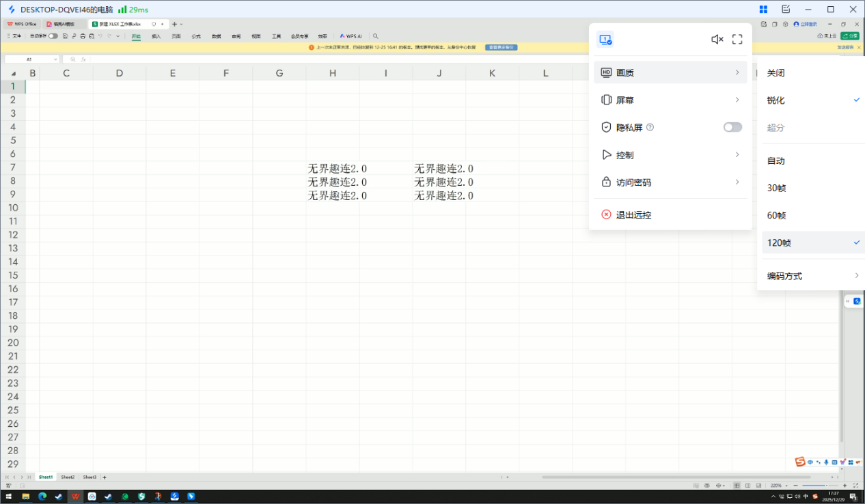Toggle the 自动保存 autosave switch
Image resolution: width=865 pixels, height=504 pixels.
tap(53, 36)
